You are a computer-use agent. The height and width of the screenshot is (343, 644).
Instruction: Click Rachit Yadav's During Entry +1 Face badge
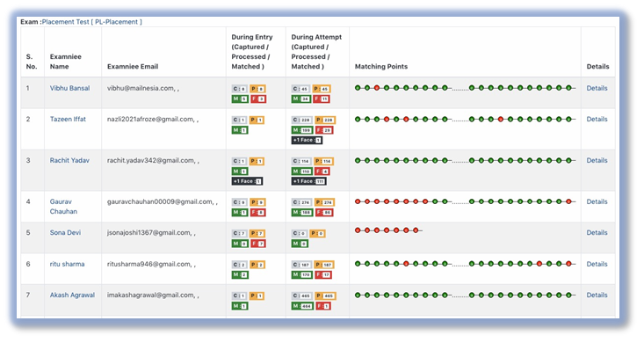click(x=247, y=181)
